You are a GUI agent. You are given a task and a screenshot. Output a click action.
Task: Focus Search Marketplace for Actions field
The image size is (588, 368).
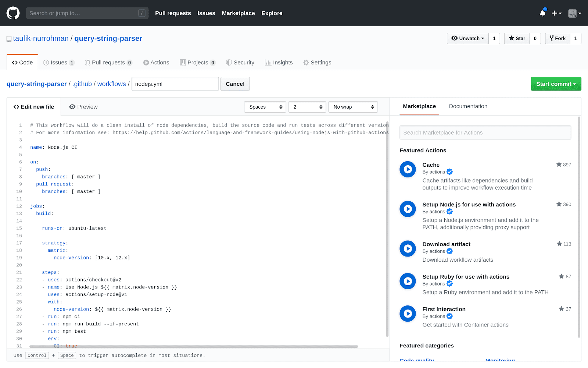point(485,132)
